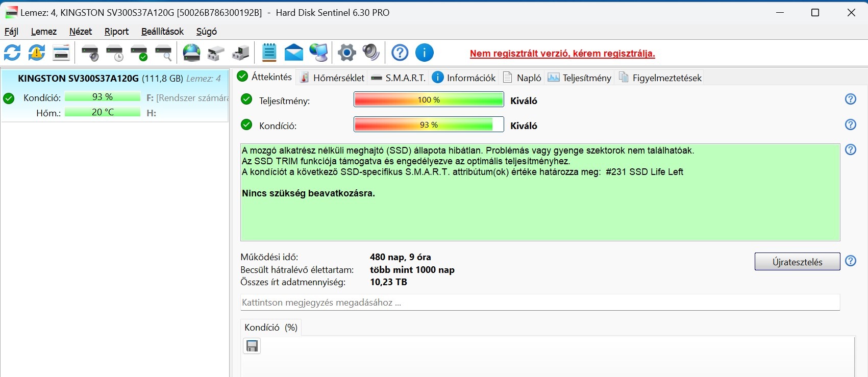Switch to the Hőmérséklet tab
Viewport: 868px width, 377px height.
332,78
